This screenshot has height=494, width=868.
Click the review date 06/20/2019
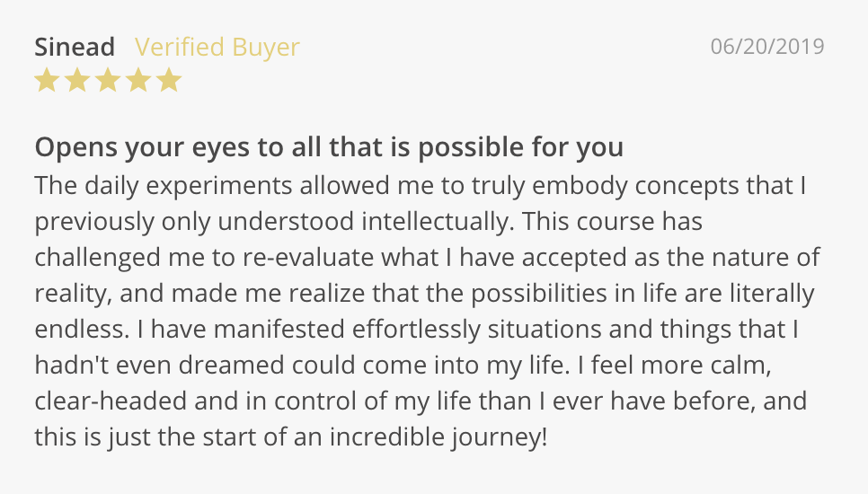766,47
